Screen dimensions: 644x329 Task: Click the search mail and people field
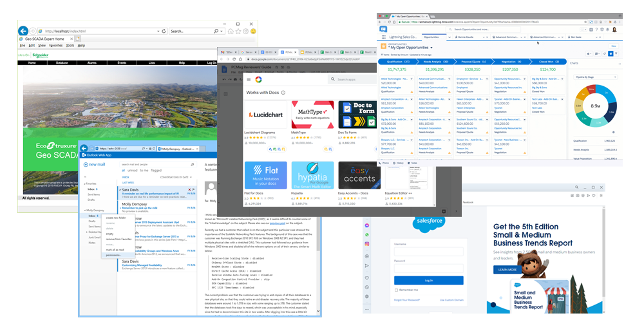coord(158,164)
